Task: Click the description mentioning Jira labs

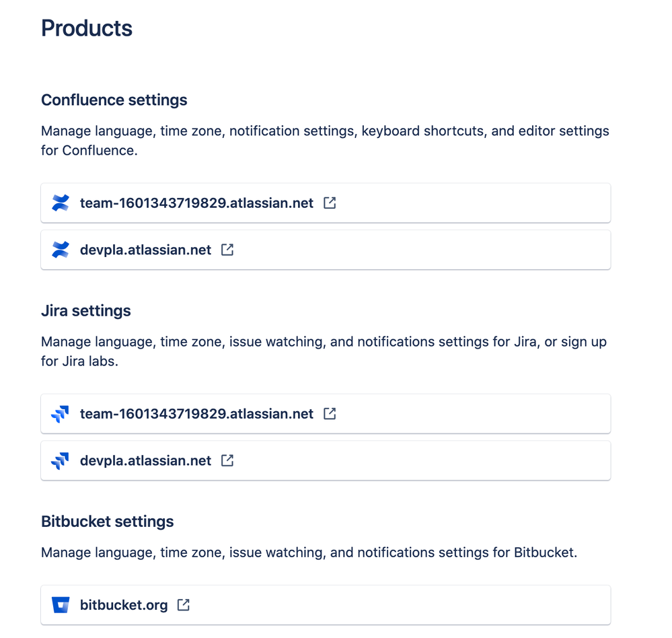Action: point(324,351)
